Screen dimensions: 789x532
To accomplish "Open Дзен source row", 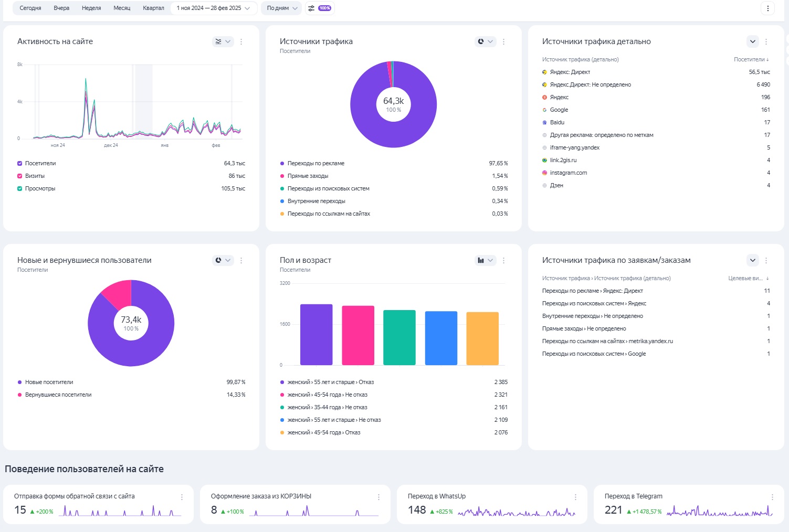I will pos(656,185).
